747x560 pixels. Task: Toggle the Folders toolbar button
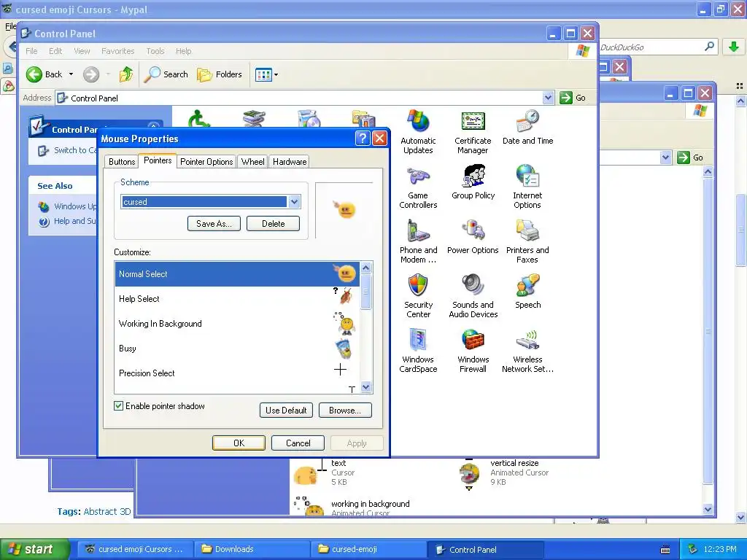pos(220,74)
